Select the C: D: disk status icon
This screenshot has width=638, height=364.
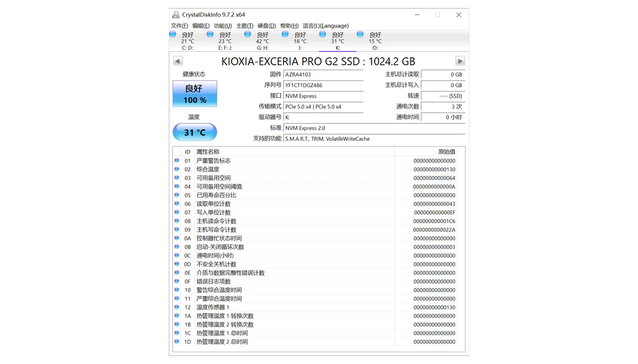[173, 35]
